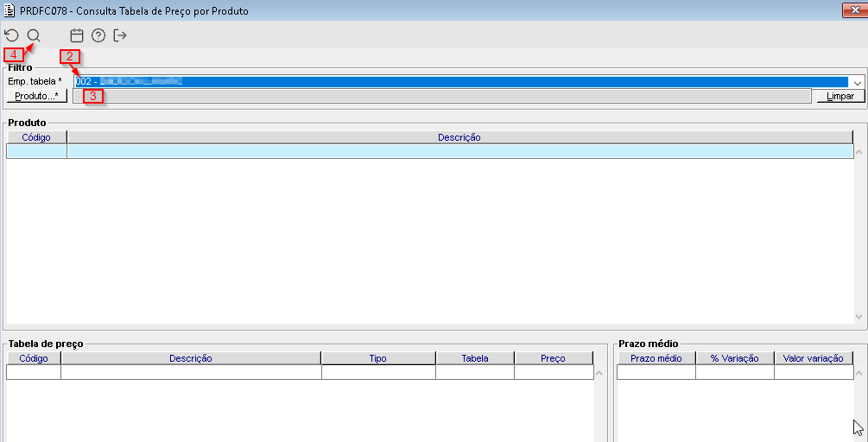The image size is (868, 442).
Task: Open the calendar icon in toolbar
Action: (x=77, y=35)
